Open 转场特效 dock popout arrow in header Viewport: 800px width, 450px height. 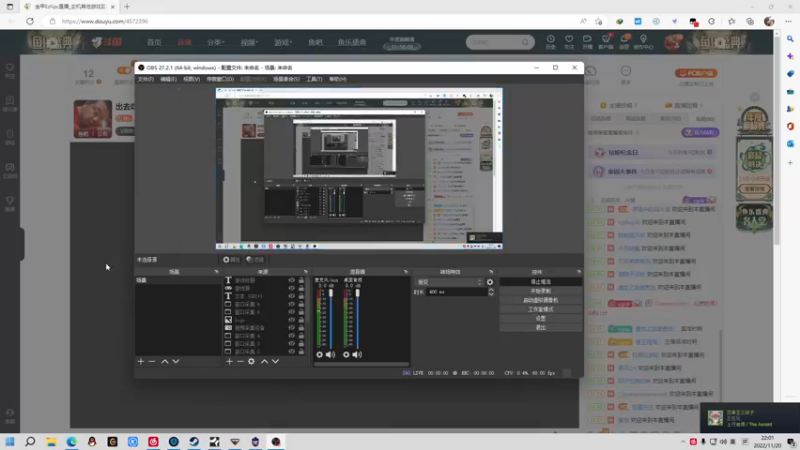(491, 272)
